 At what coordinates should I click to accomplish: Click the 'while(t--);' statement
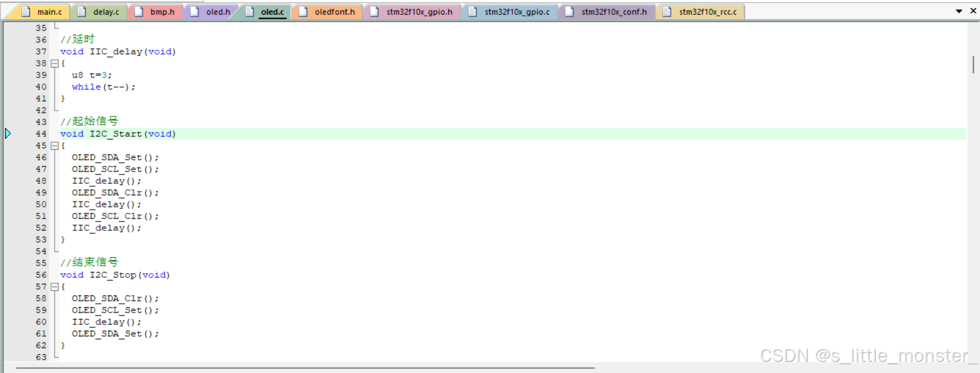103,87
